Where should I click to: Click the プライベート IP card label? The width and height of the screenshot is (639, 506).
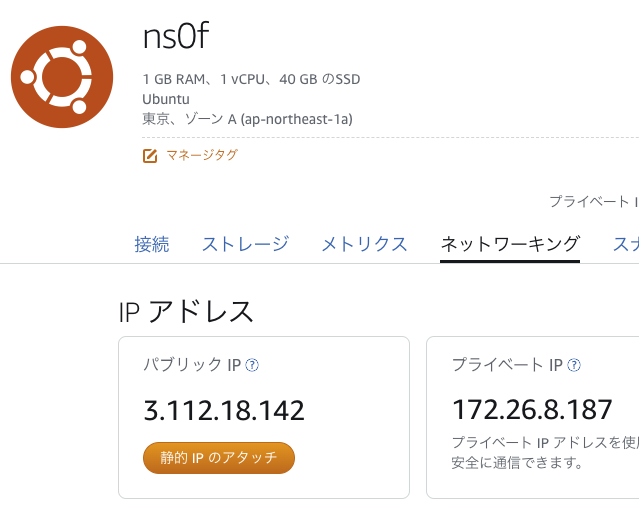pyautogui.click(x=507, y=365)
